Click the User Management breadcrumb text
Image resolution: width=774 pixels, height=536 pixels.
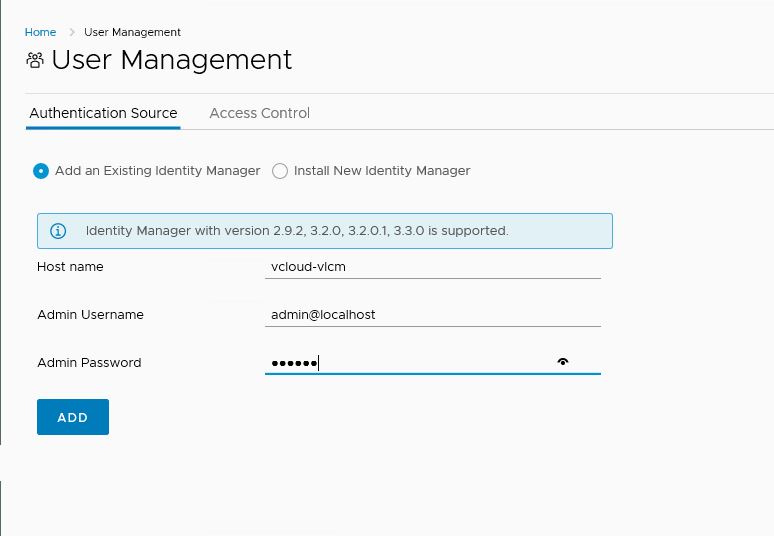click(x=132, y=33)
